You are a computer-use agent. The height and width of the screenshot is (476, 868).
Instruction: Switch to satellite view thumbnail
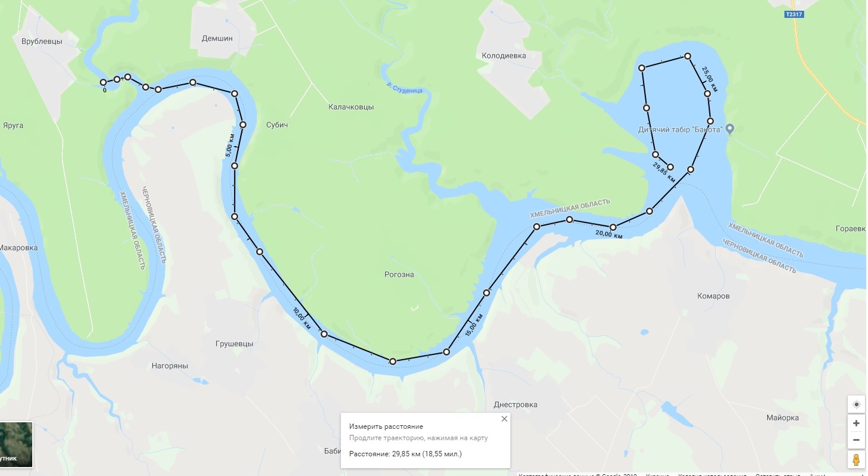(x=16, y=444)
